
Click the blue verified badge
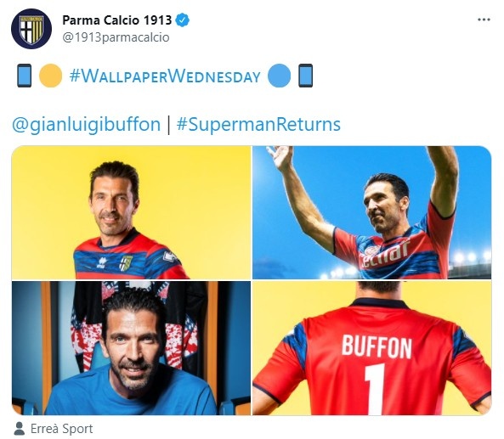(x=182, y=20)
